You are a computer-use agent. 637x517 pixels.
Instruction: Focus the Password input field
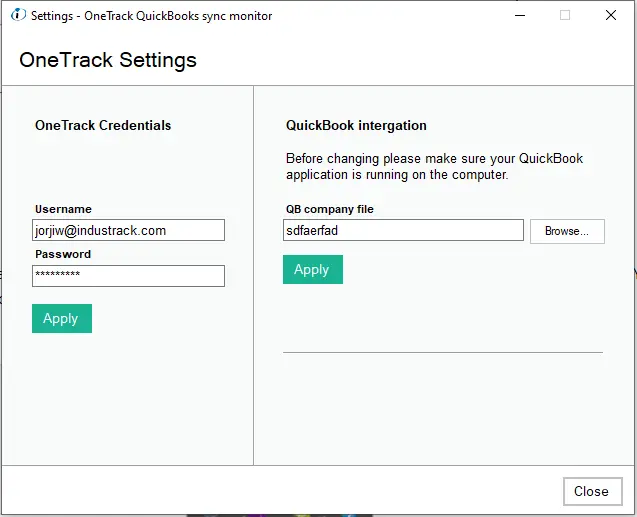point(128,276)
